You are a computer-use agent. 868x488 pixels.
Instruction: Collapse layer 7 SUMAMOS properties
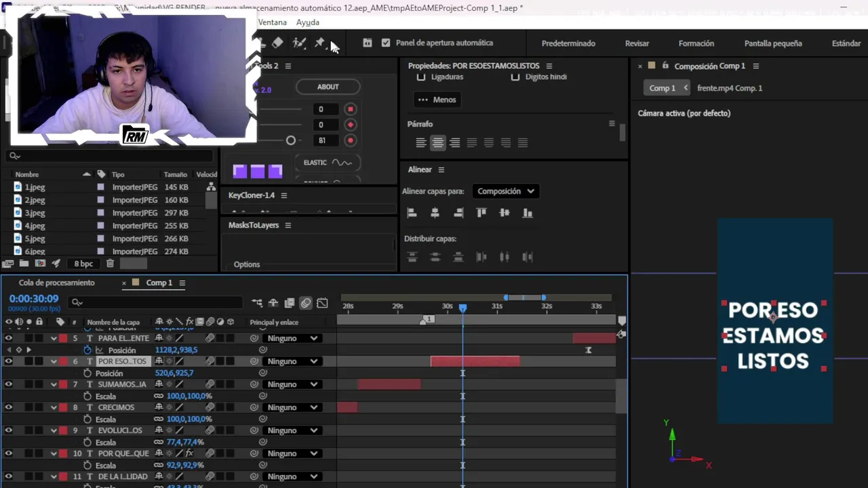coord(54,384)
